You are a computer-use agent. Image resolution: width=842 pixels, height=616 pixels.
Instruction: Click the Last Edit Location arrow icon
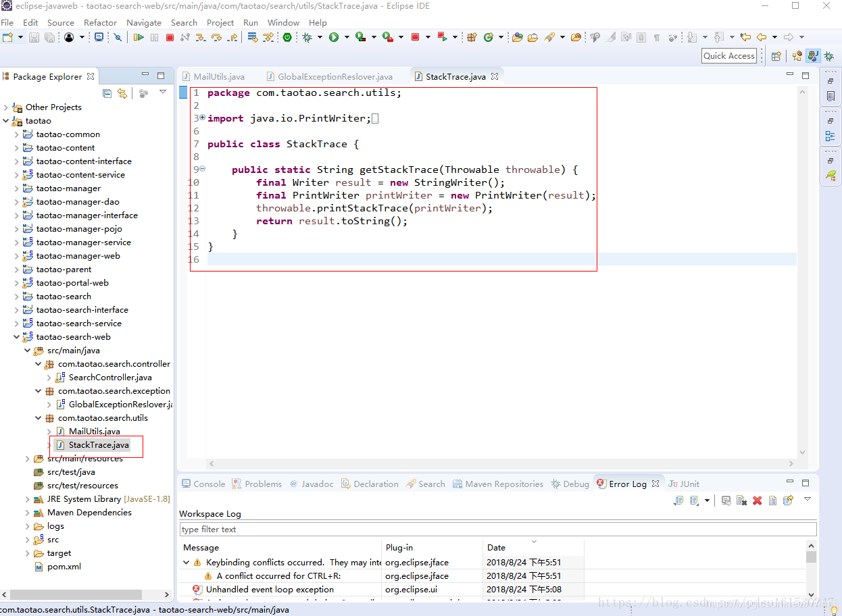[745, 37]
